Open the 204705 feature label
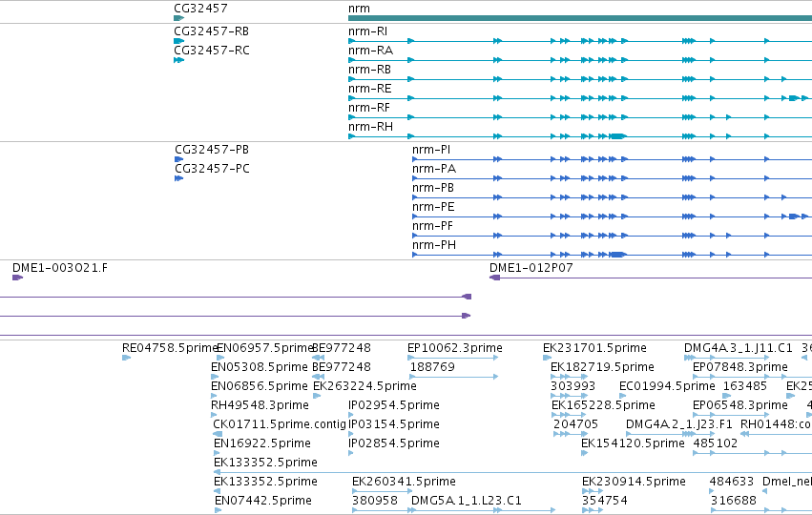The image size is (812, 515). (x=576, y=424)
